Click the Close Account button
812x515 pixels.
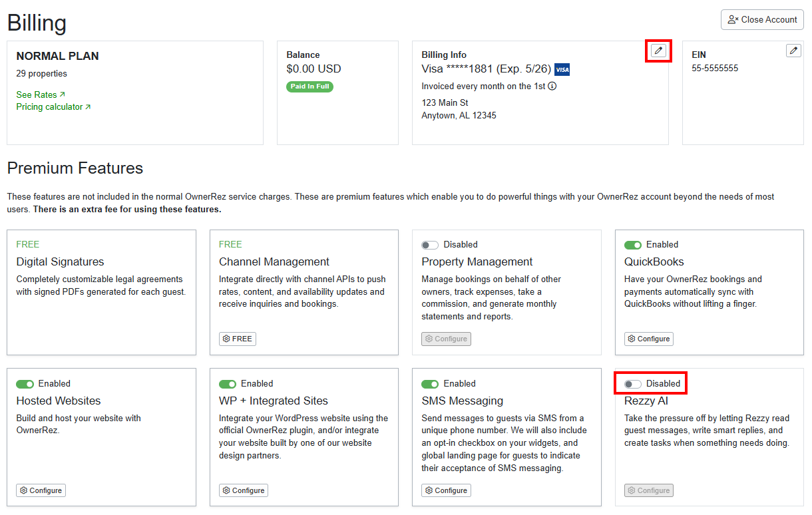tap(761, 19)
